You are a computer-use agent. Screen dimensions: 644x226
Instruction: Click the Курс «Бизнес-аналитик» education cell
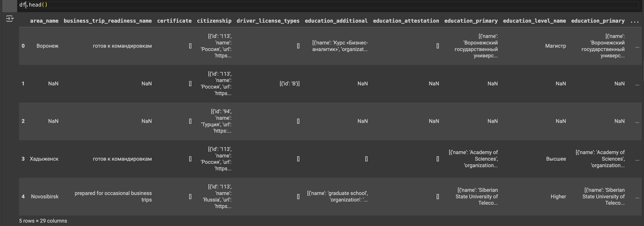coord(340,46)
